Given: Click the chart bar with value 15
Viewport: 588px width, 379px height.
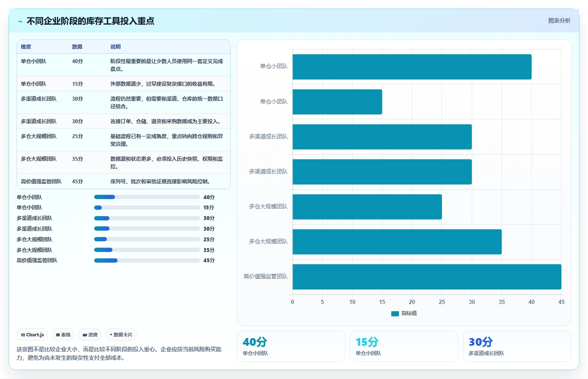Looking at the screenshot, I should (337, 101).
